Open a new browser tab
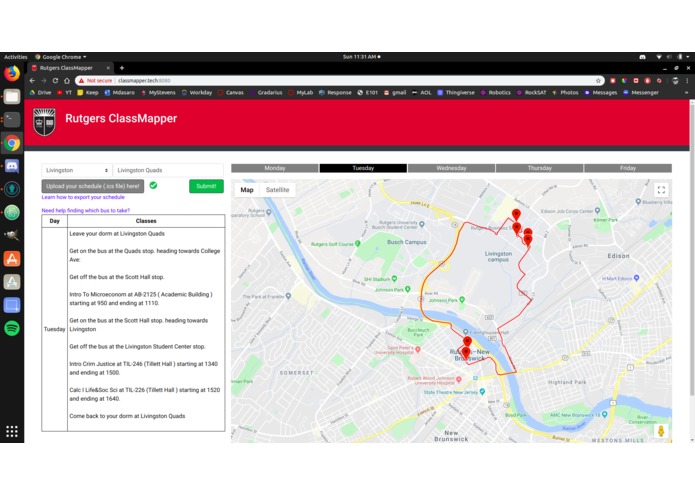Image resolution: width=695 pixels, height=494 pixels. 121,68
